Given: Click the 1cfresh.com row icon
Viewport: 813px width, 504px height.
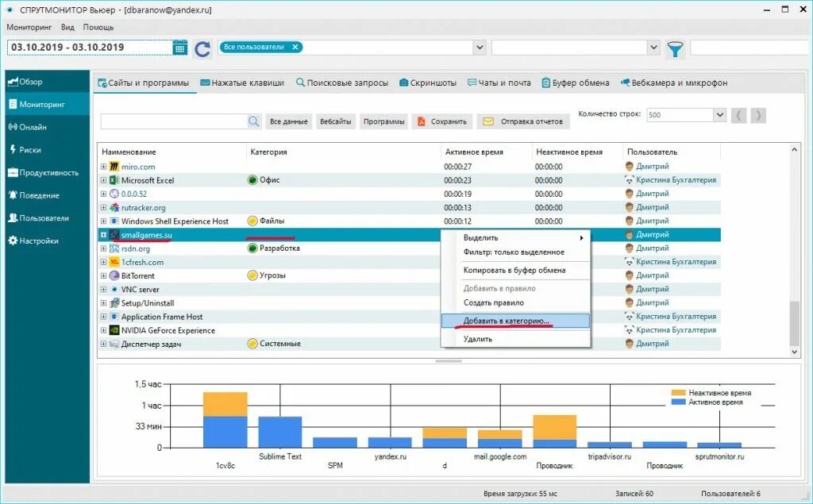Looking at the screenshot, I should coord(114,262).
